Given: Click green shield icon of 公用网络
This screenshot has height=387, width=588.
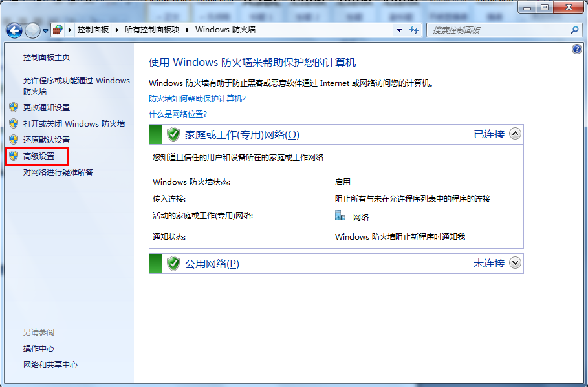Looking at the screenshot, I should (173, 264).
